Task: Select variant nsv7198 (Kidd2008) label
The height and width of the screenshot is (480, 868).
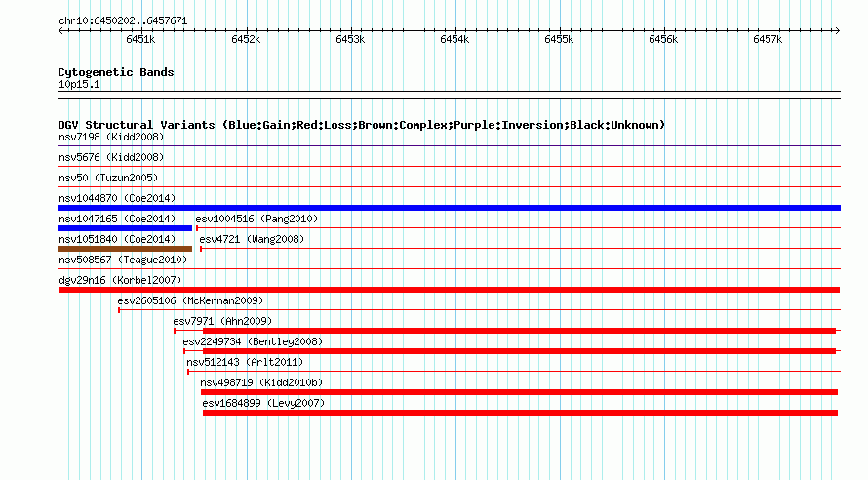Action: click(x=111, y=137)
